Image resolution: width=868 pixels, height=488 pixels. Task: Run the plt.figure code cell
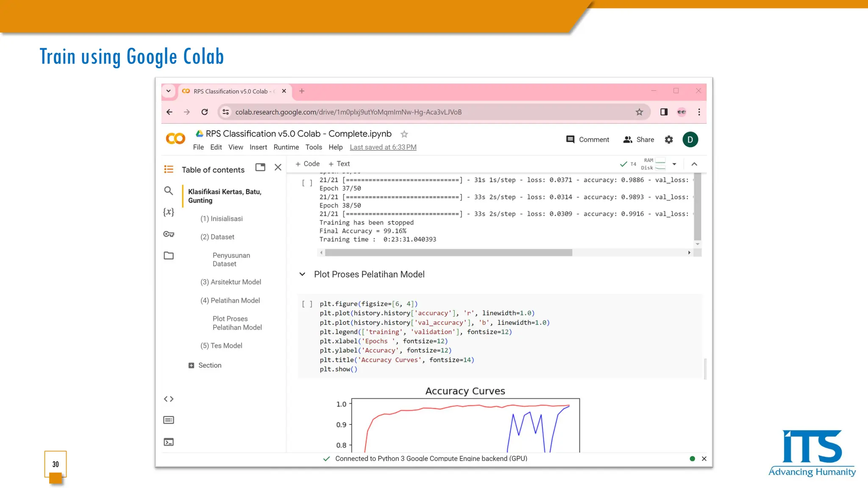307,304
